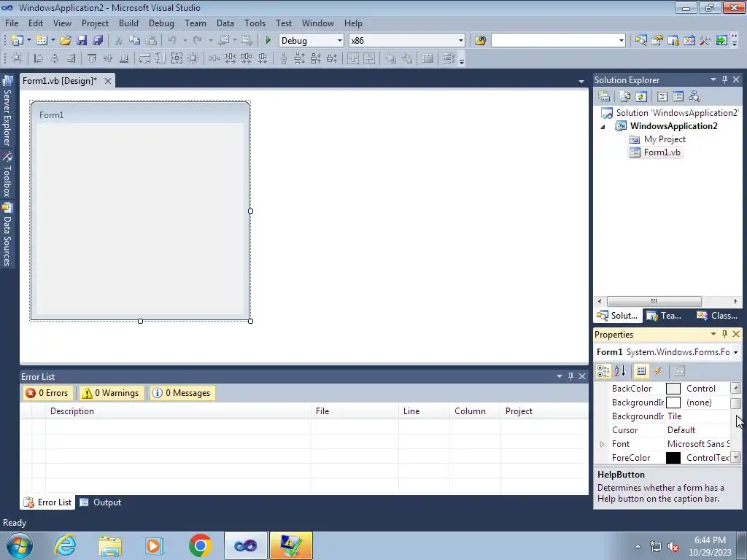Refresh the Solution Explorer tree
This screenshot has height=560, width=747.
click(x=641, y=96)
